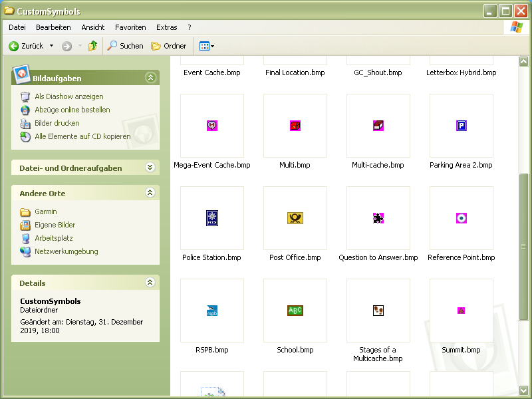
Task: Select the RSPB.bmp thumbnail
Action: (212, 311)
